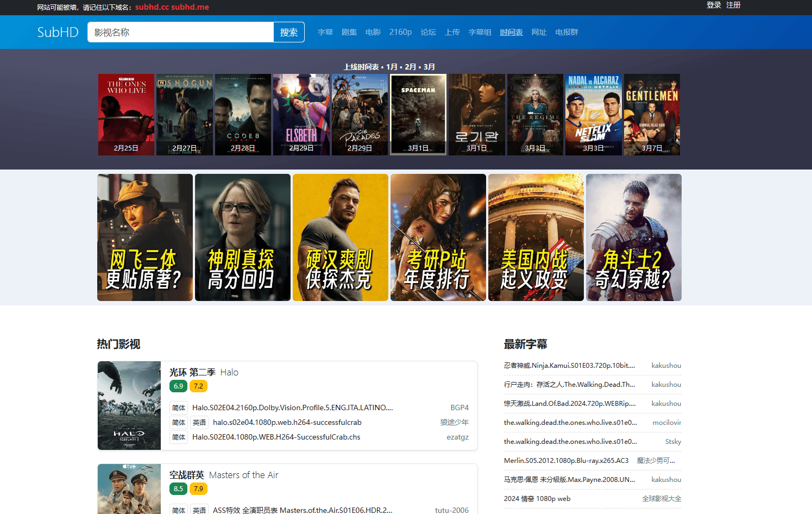Go to the 2160p navigation link
This screenshot has width=812, height=514.
(400, 32)
